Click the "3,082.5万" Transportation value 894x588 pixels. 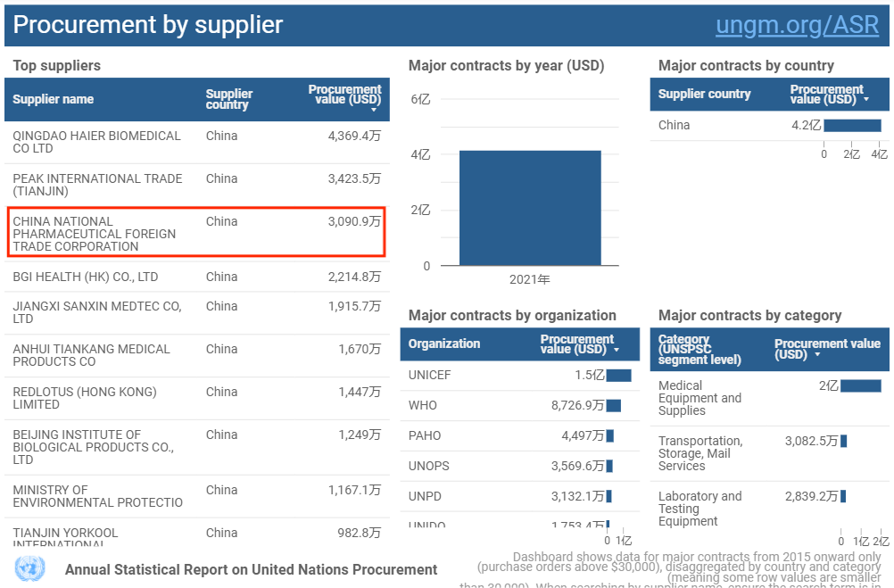coord(811,441)
